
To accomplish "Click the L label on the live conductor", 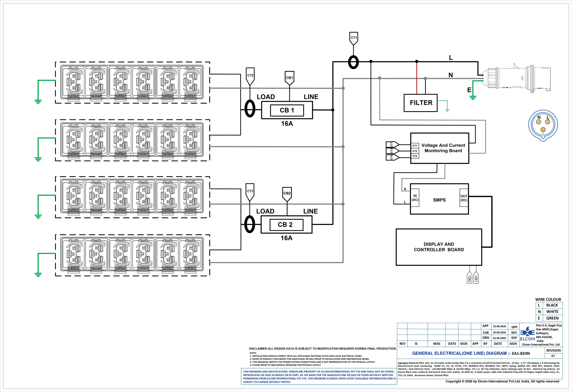I will tap(451, 58).
